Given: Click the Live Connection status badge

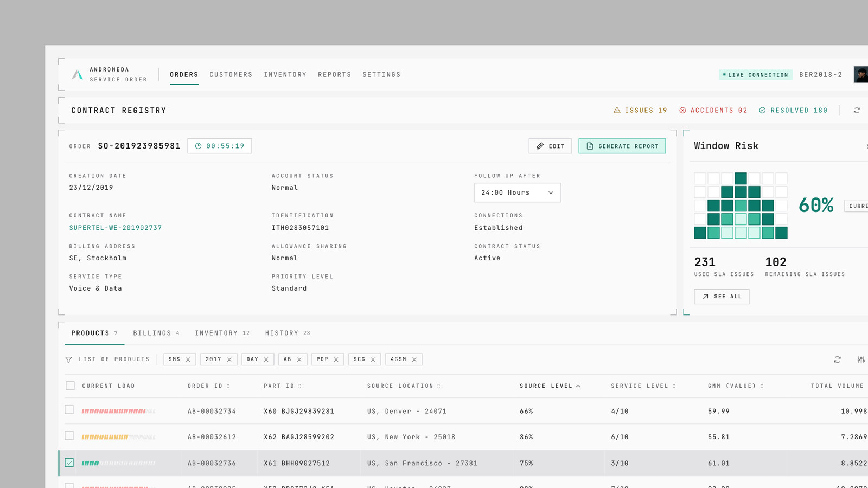Looking at the screenshot, I should point(756,75).
